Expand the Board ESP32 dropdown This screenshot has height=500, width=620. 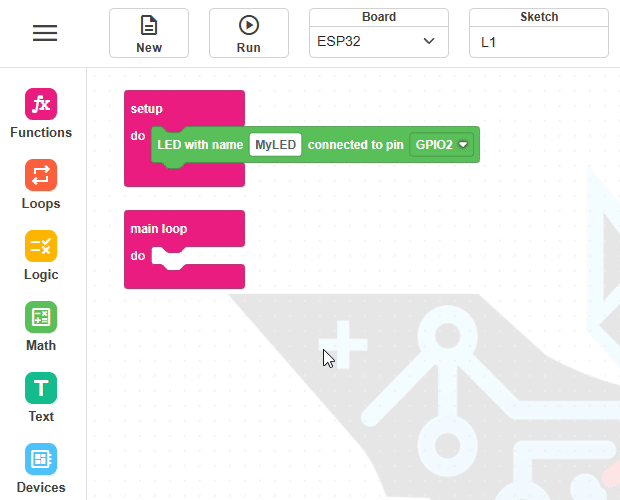379,42
